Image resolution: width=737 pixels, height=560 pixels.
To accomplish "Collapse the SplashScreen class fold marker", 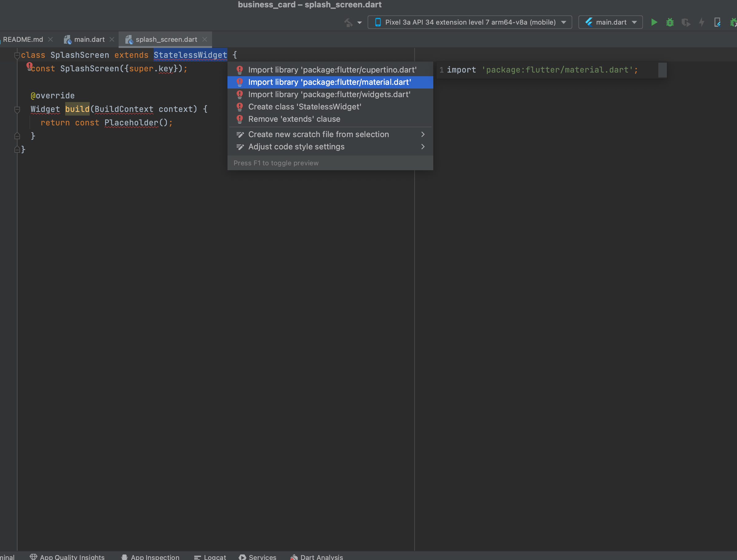I will pyautogui.click(x=17, y=55).
